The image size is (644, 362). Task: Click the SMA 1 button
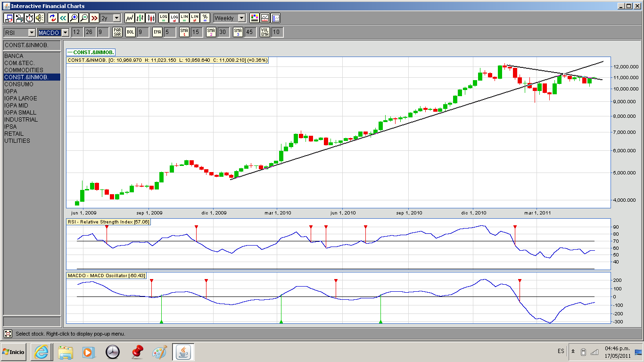[184, 32]
